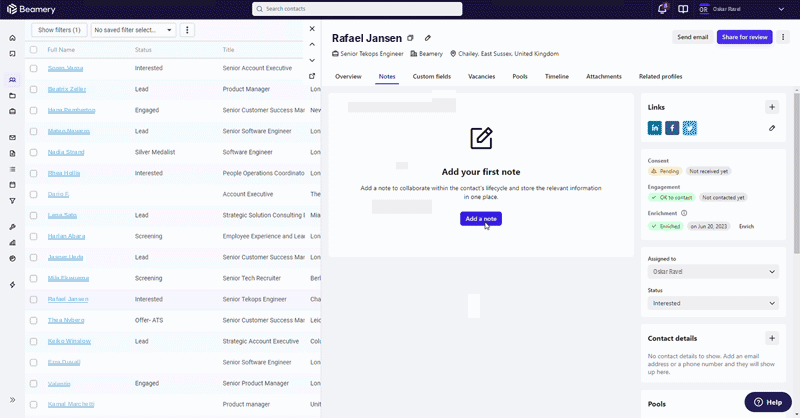This screenshot has width=800, height=418.
Task: Copy Rafael Jansen's name with copy icon
Action: pyautogui.click(x=410, y=38)
